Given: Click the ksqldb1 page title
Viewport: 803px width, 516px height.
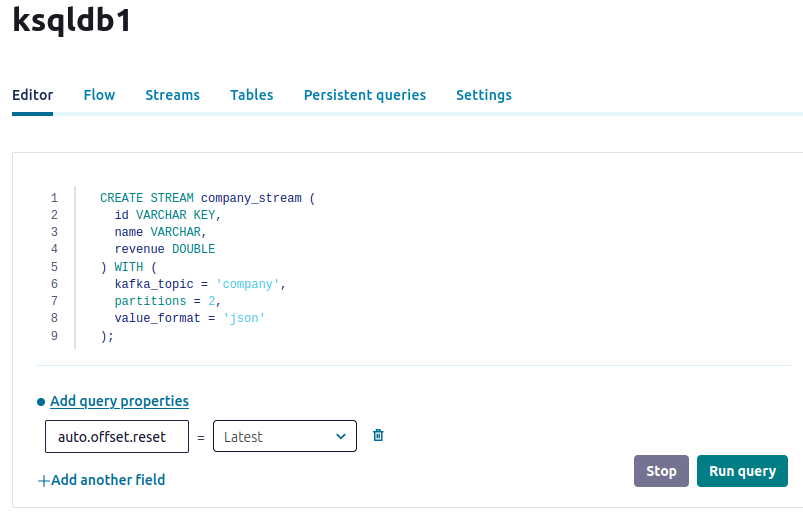Looking at the screenshot, I should 72,20.
